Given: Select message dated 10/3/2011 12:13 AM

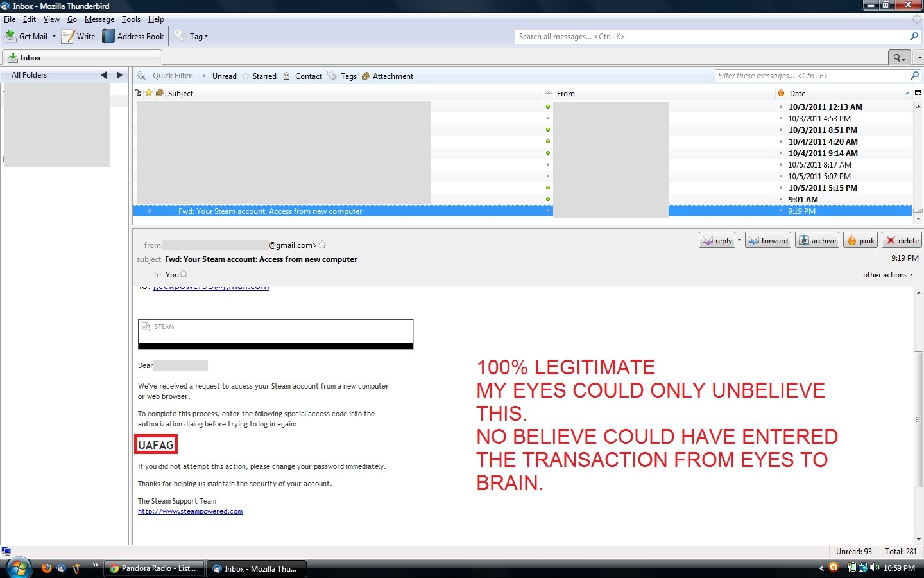Looking at the screenshot, I should (522, 107).
